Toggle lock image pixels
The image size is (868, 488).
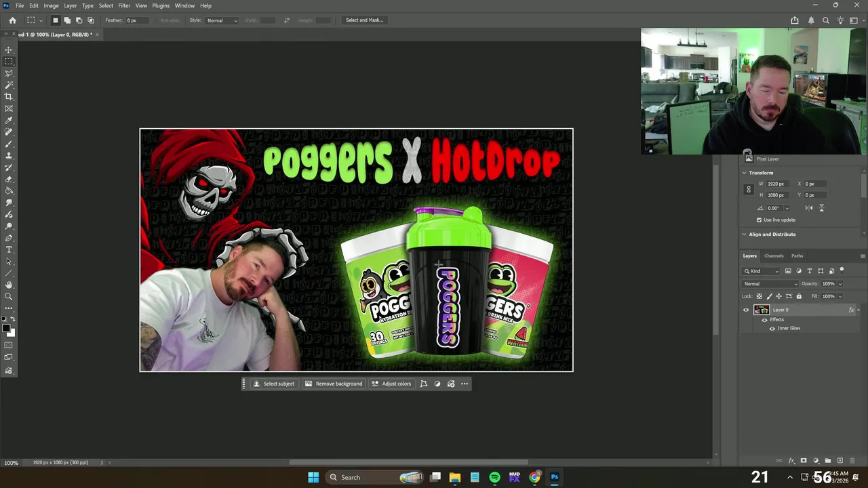coord(769,296)
